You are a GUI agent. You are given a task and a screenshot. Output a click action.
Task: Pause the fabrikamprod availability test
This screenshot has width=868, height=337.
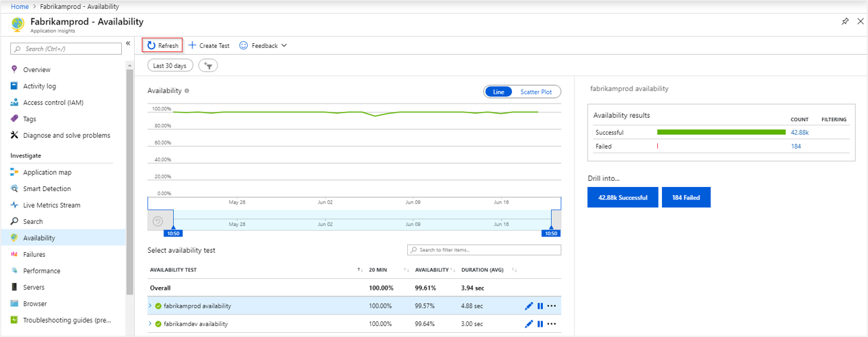(x=540, y=306)
